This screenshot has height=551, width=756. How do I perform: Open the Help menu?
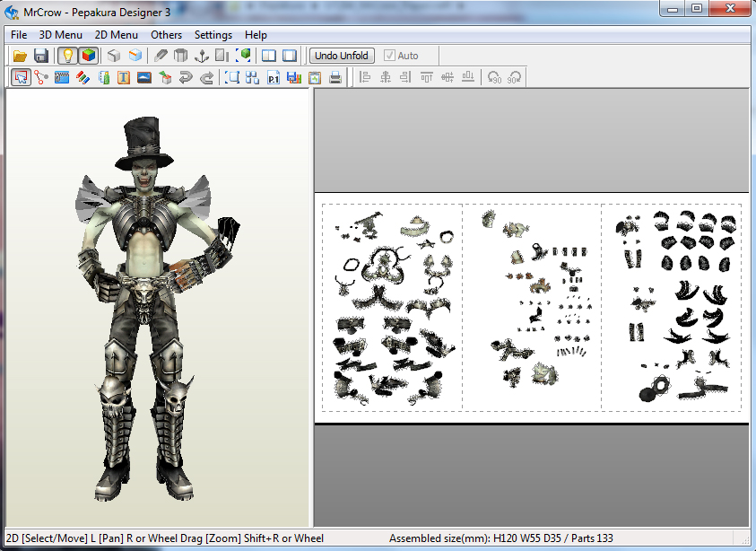256,35
